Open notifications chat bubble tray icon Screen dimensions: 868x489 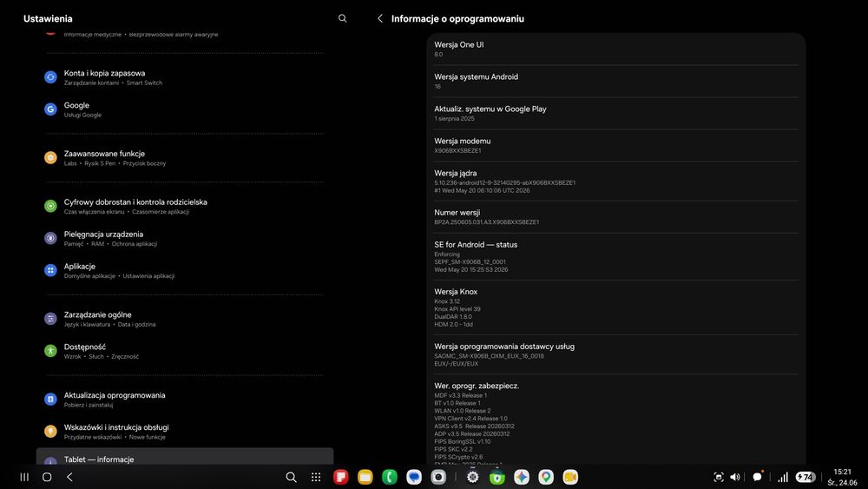757,476
